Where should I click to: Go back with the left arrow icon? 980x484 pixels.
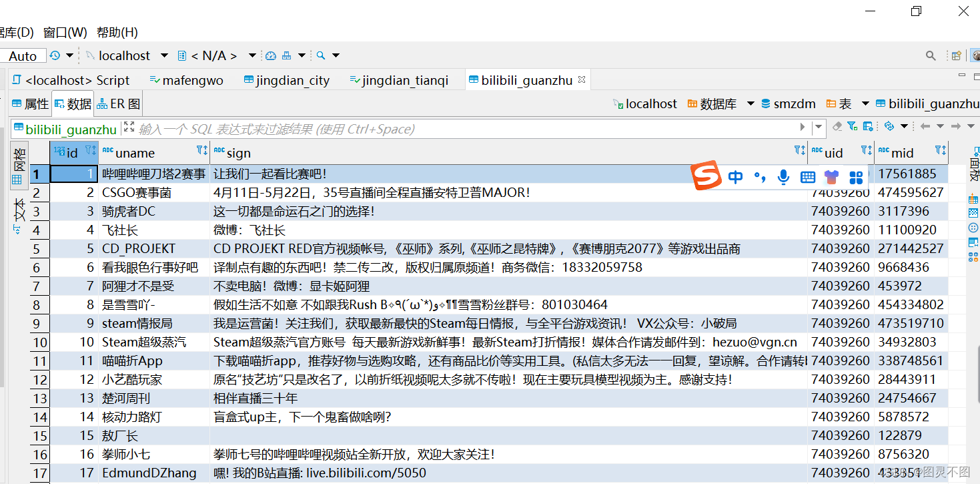tap(925, 126)
